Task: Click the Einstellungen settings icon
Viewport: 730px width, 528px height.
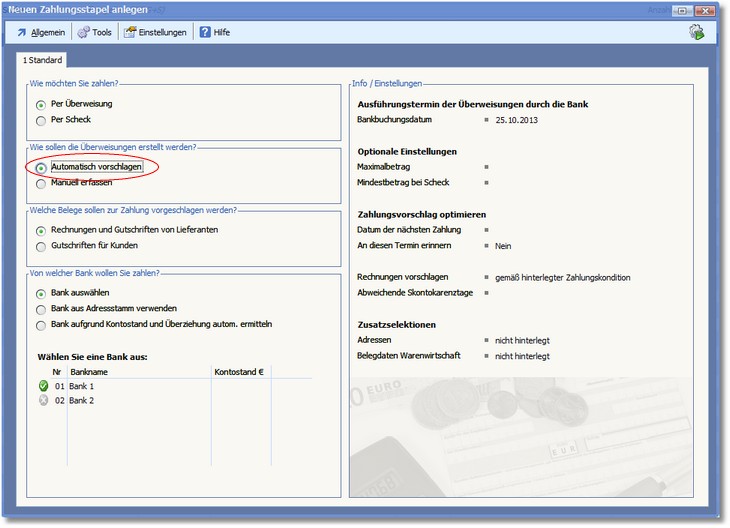Action: click(x=129, y=32)
